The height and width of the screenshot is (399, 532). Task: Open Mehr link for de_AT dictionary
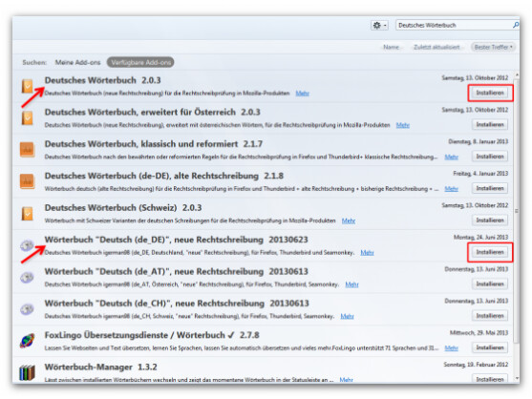pos(351,284)
